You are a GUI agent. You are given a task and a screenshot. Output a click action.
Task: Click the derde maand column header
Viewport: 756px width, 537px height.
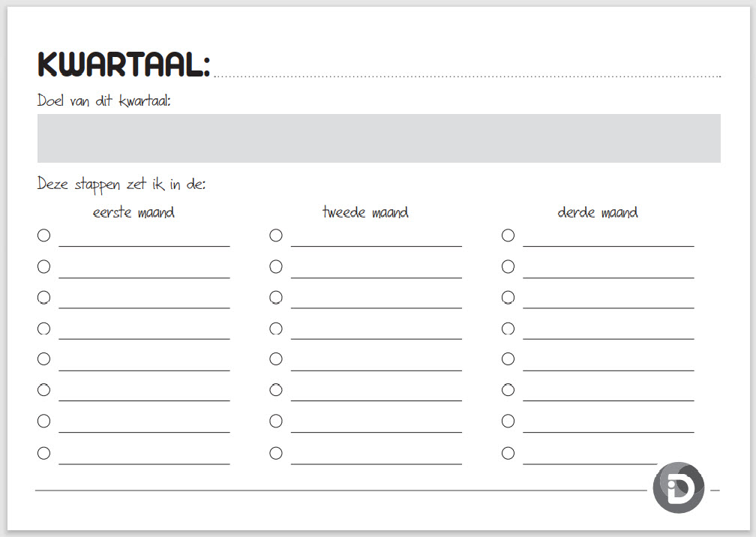click(x=597, y=212)
